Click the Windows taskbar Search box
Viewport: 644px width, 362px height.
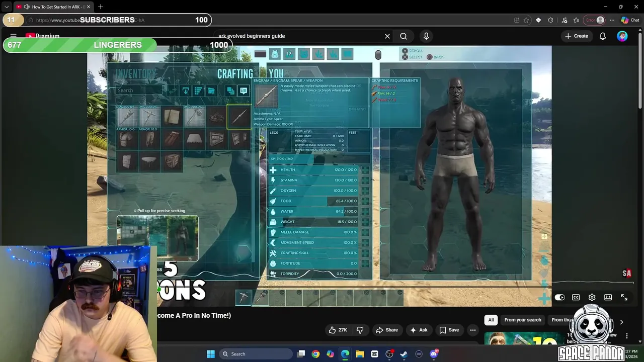(256, 354)
